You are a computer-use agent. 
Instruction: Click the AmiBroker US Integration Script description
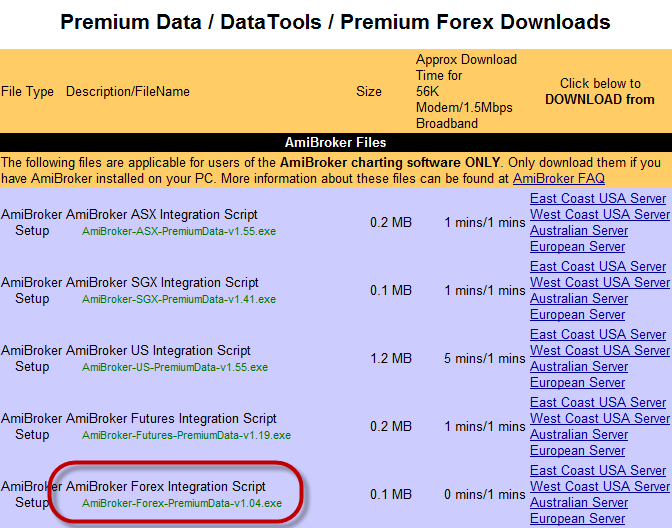(x=158, y=351)
